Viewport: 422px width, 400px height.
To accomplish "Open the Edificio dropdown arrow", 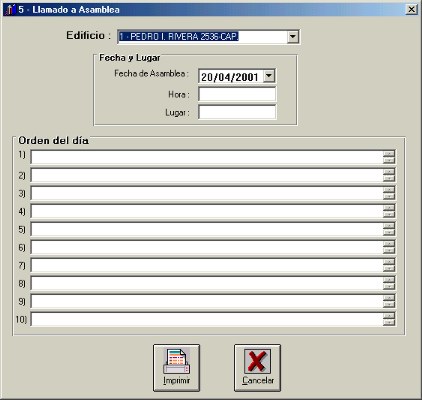I will coord(293,36).
